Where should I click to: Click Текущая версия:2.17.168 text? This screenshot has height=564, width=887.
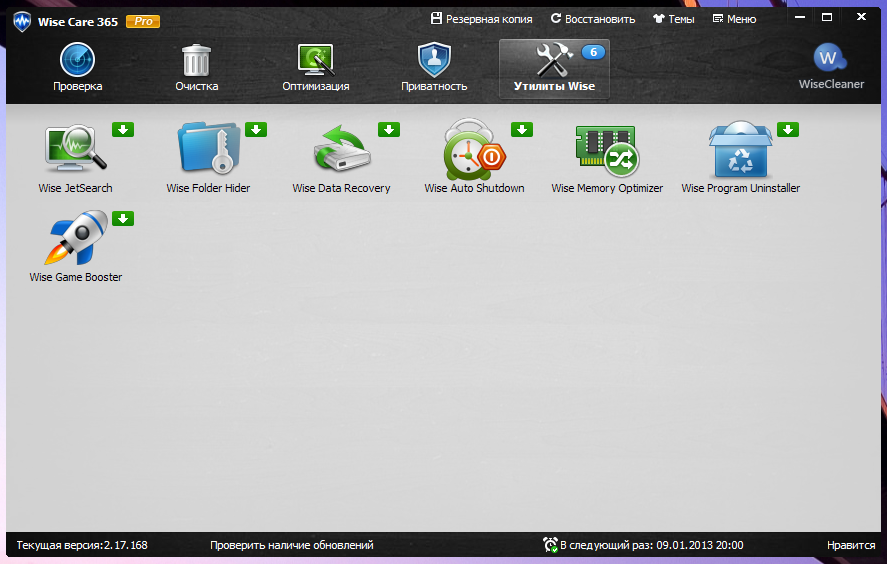click(82, 545)
